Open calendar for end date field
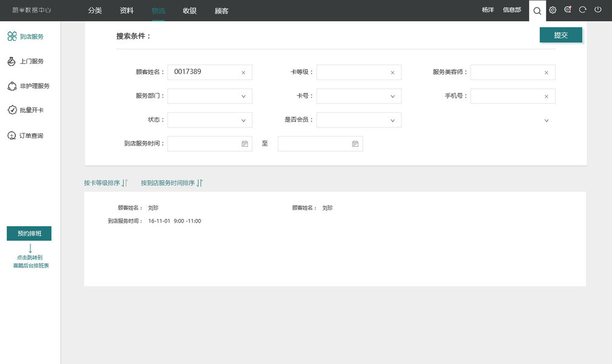 coord(355,144)
